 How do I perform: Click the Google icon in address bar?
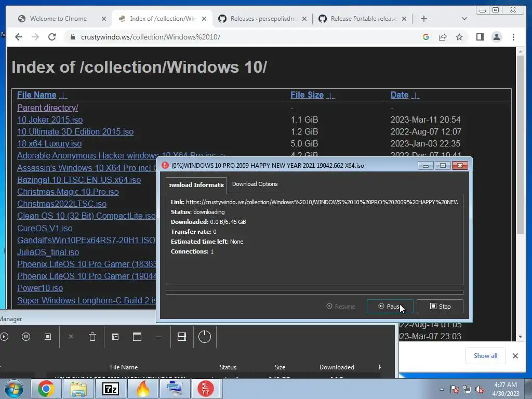click(426, 37)
